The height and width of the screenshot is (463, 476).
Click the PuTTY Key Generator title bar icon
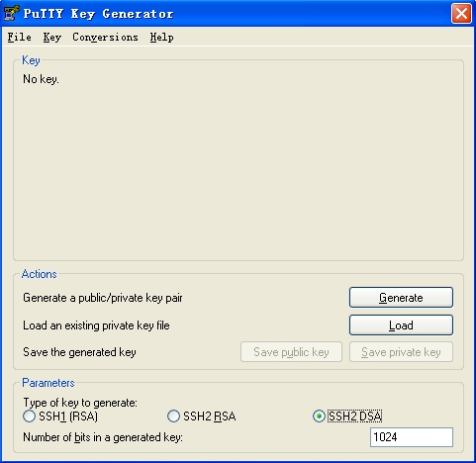(11, 13)
